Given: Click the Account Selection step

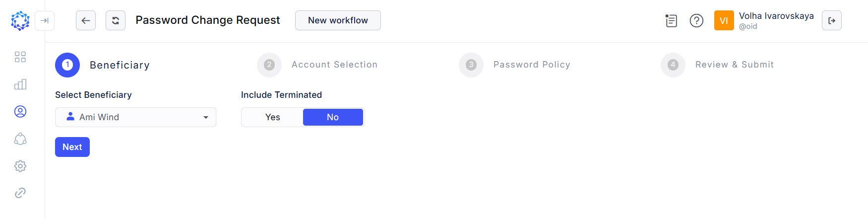Looking at the screenshot, I should [x=334, y=65].
